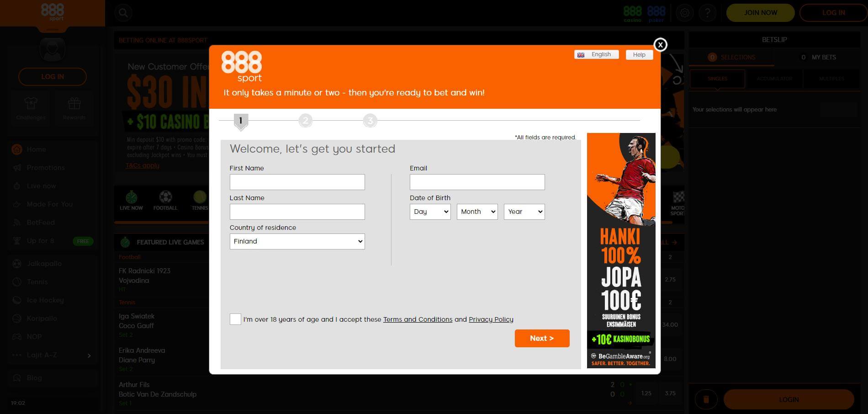This screenshot has height=414, width=868.
Task: Open the Month dropdown for date of birth
Action: pos(477,212)
